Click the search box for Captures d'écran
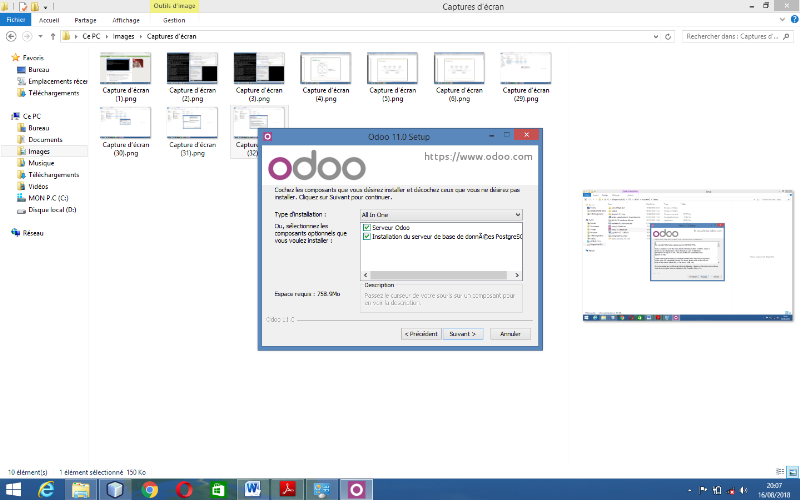Image resolution: width=800 pixels, height=500 pixels. pos(737,36)
